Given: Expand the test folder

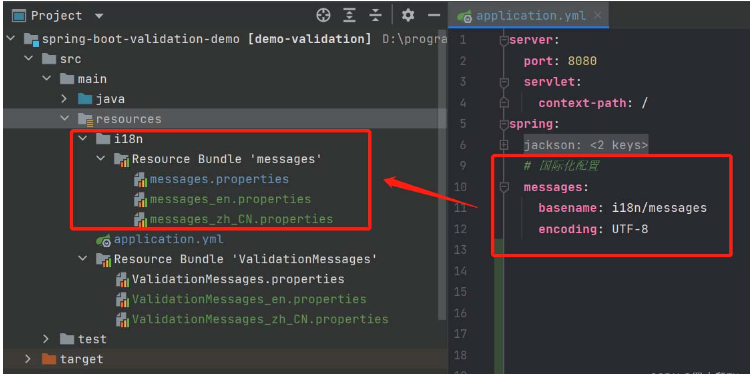Looking at the screenshot, I should coord(47,339).
